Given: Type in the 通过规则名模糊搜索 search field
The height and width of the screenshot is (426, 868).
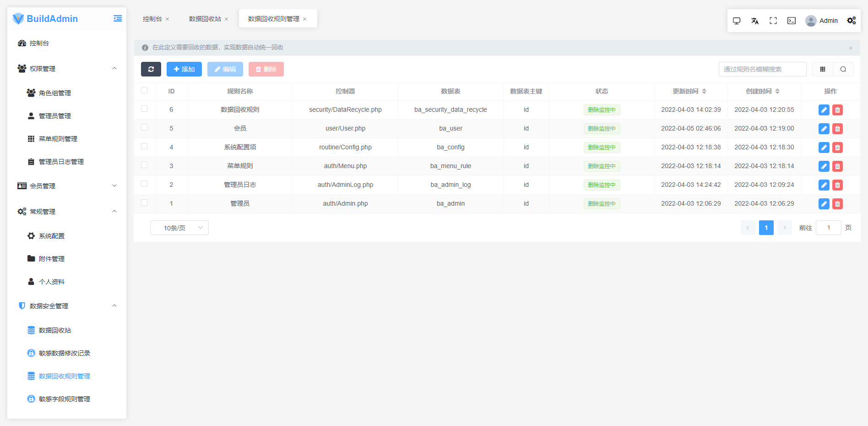Looking at the screenshot, I should 762,69.
